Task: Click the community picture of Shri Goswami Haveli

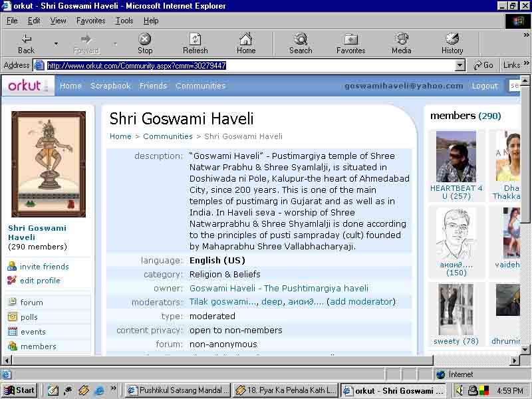Action: coord(49,164)
